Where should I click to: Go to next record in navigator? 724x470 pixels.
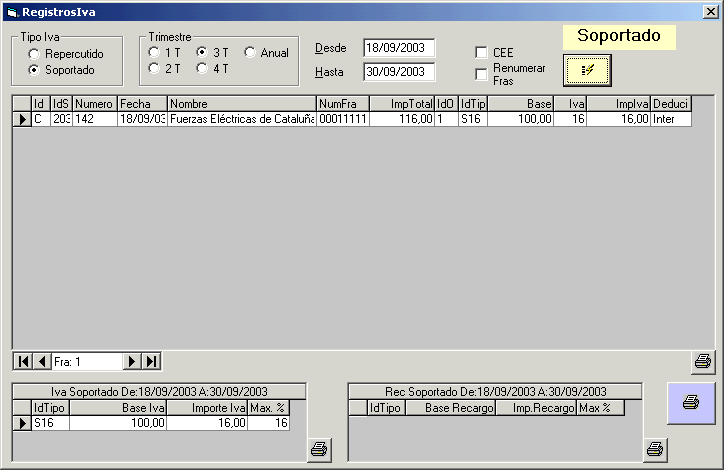[131, 361]
